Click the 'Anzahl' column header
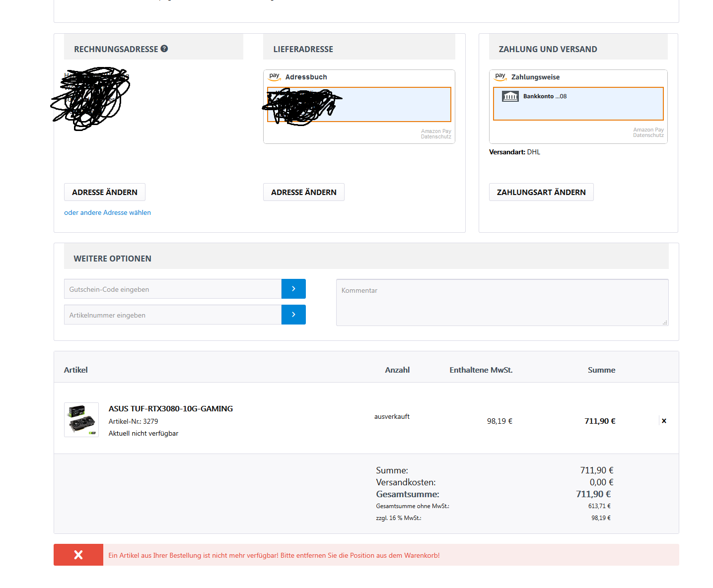This screenshot has width=713, height=588. click(x=397, y=370)
